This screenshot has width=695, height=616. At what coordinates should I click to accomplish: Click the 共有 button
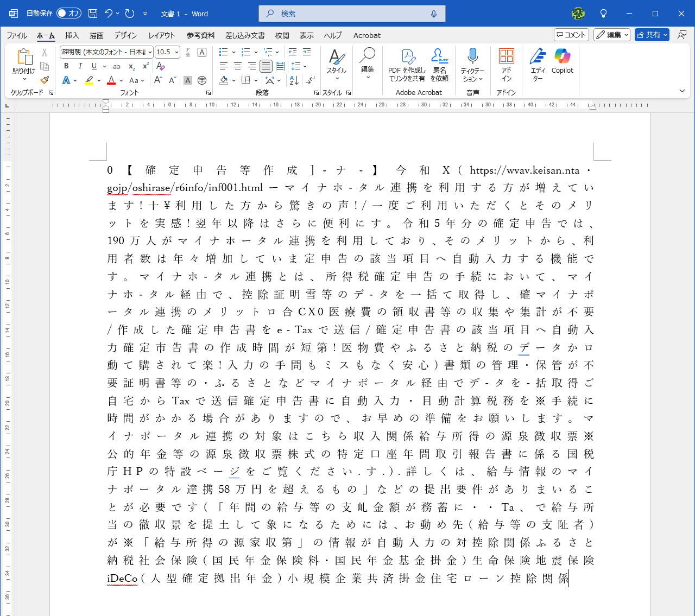[651, 34]
